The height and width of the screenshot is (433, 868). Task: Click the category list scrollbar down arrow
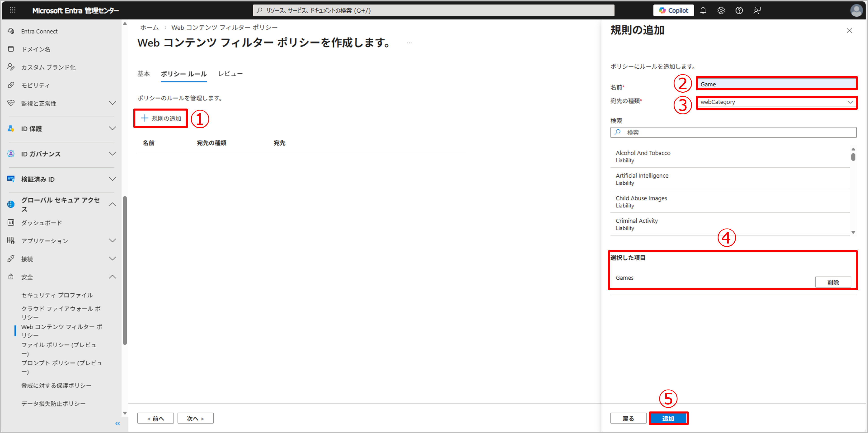(x=853, y=232)
